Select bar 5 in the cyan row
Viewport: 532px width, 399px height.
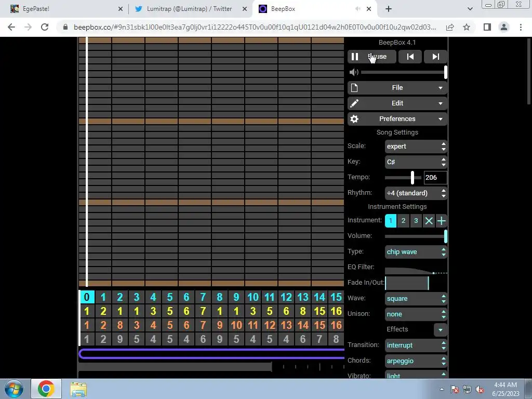(170, 297)
